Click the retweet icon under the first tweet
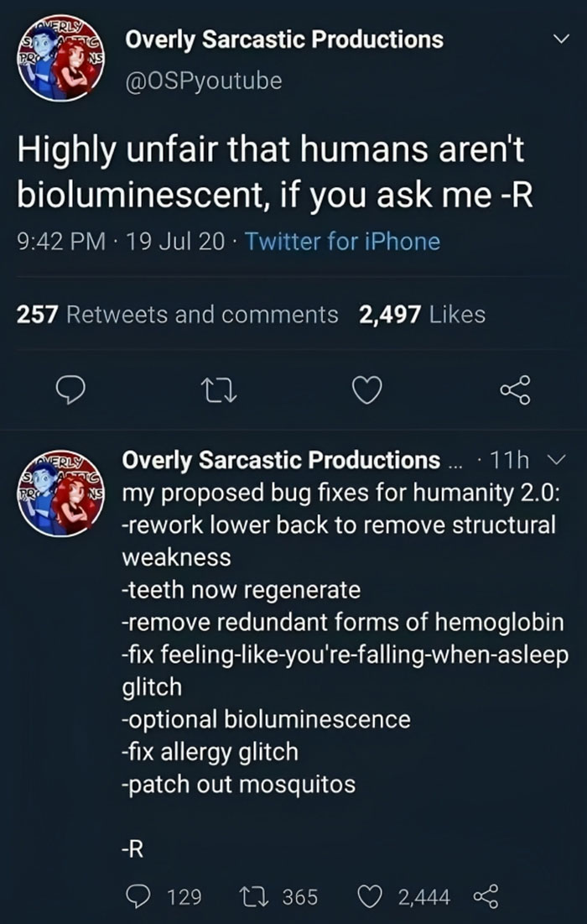The width and height of the screenshot is (587, 924). point(219,389)
